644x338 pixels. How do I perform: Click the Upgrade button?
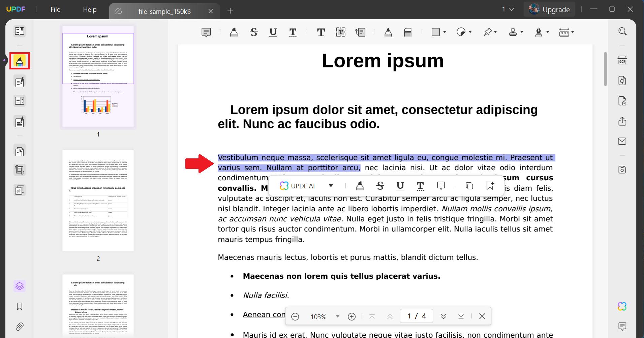click(549, 9)
